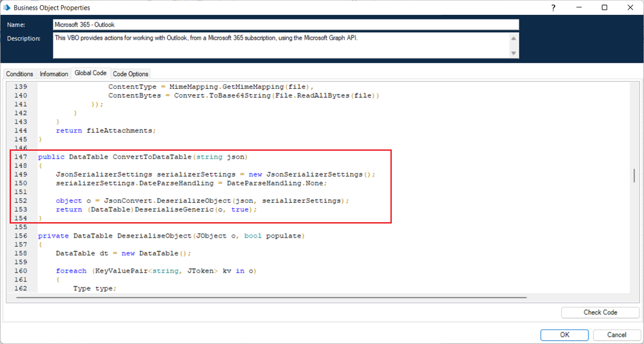Click the 'Name:' label

(16, 24)
